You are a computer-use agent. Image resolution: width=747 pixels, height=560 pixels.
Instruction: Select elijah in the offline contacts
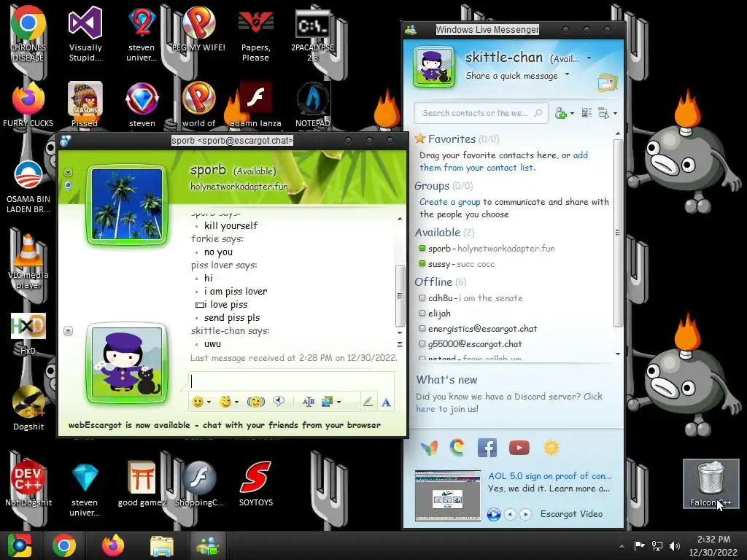pyautogui.click(x=435, y=314)
